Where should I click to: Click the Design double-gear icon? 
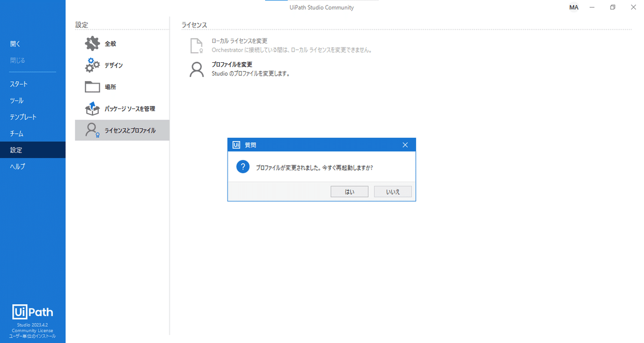tap(92, 65)
